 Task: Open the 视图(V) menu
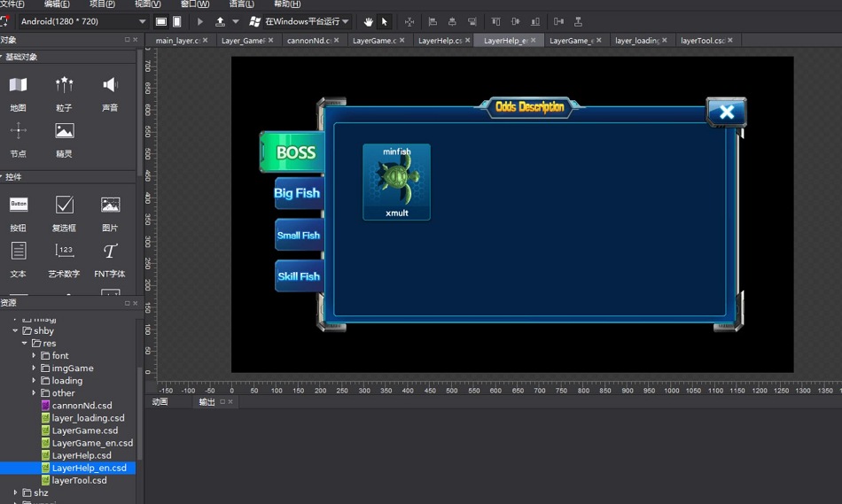(148, 4)
